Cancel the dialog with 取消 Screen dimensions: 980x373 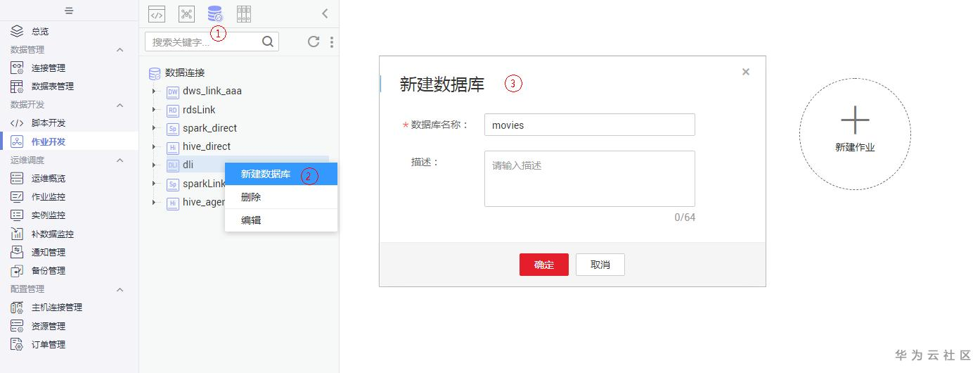[600, 265]
